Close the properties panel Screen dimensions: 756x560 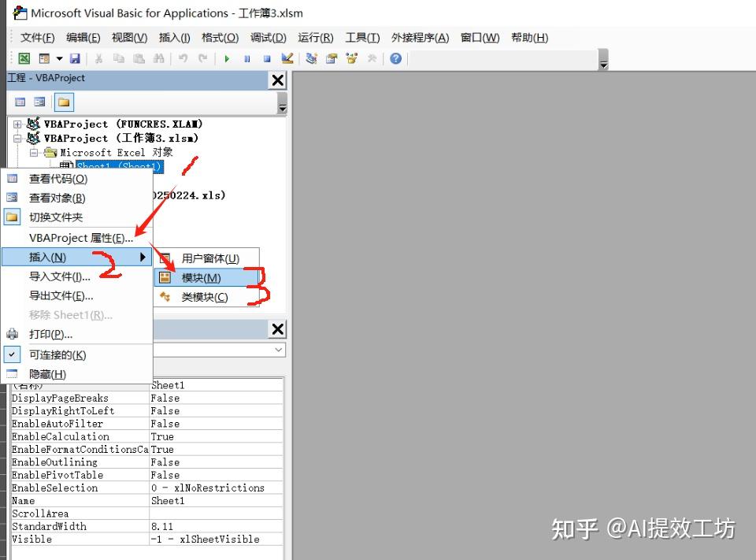tap(278, 329)
